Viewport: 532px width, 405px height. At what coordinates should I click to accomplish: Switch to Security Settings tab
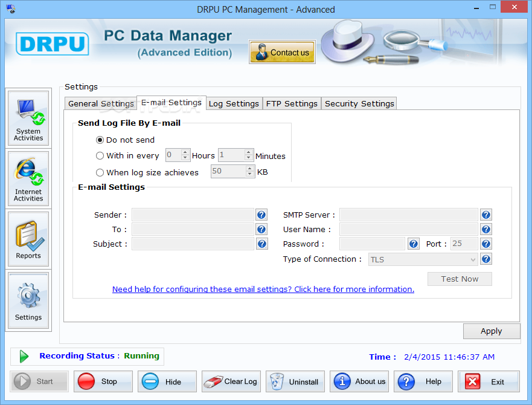[359, 103]
